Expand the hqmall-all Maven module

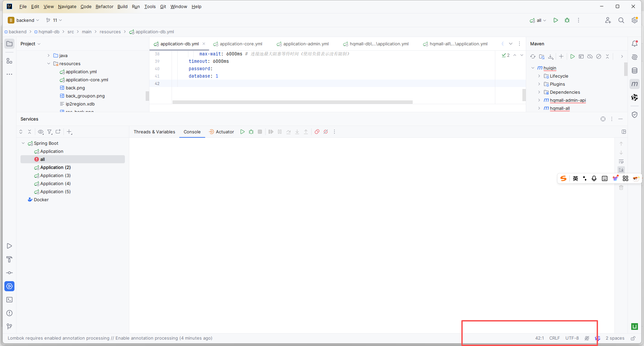click(540, 108)
